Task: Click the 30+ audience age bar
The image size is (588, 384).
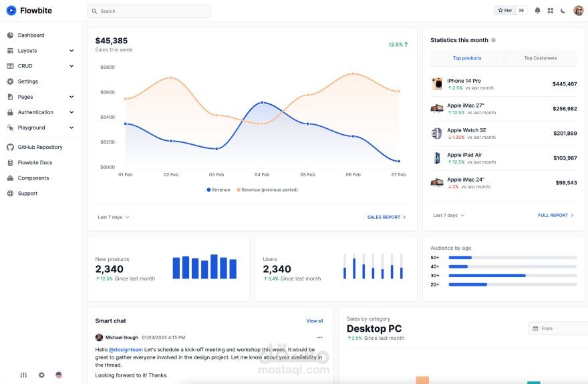Action: pyautogui.click(x=512, y=275)
